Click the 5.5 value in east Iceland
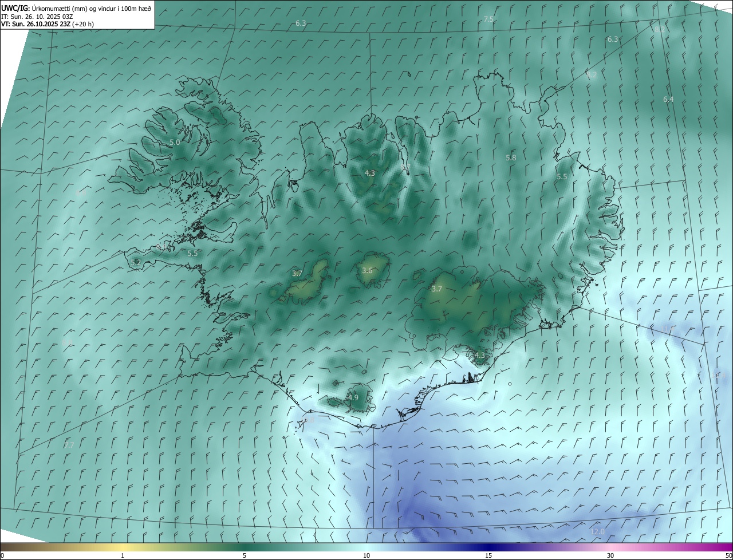The image size is (733, 560). 562,177
